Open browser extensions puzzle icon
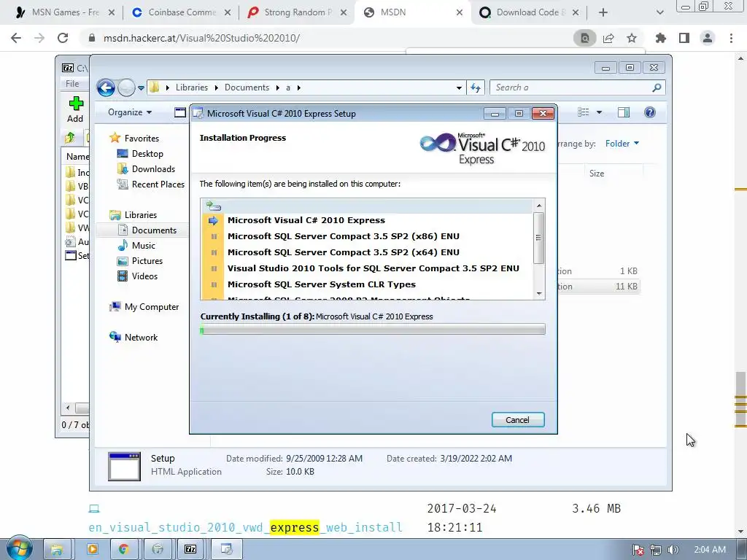The width and height of the screenshot is (747, 560). (x=661, y=38)
